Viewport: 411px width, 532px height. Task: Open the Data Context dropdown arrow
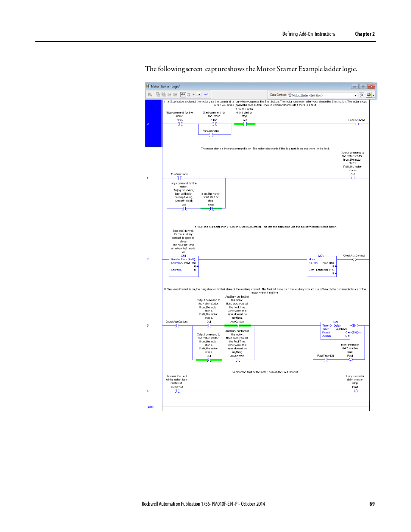pos(355,95)
